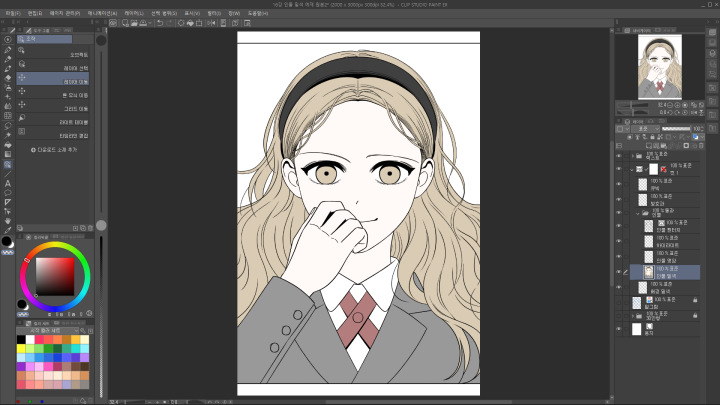Screen dimensions: 720x405
Task: Click 다운로드 소재 추가 link
Action: tap(54, 150)
